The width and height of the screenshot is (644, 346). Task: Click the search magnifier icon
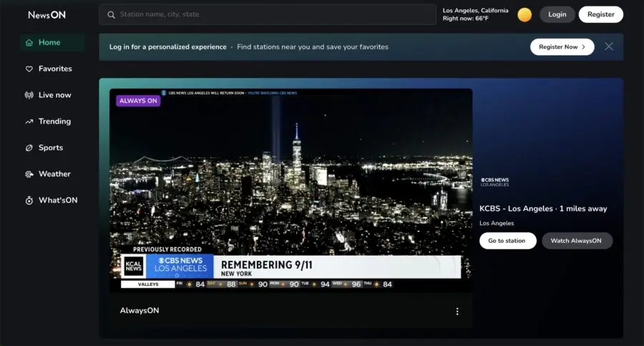coord(112,14)
